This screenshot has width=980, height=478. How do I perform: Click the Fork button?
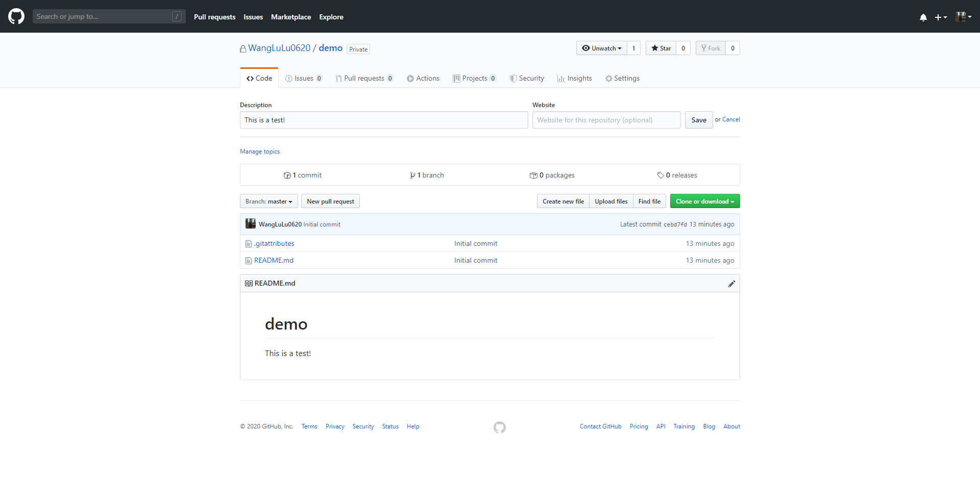point(710,48)
